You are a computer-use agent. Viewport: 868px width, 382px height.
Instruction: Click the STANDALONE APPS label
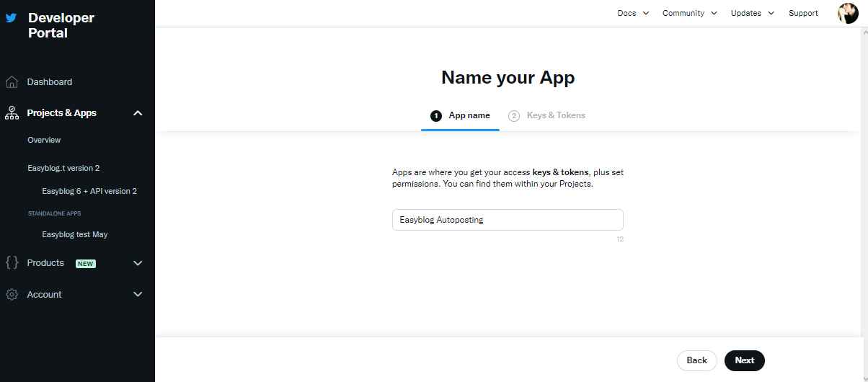54,214
